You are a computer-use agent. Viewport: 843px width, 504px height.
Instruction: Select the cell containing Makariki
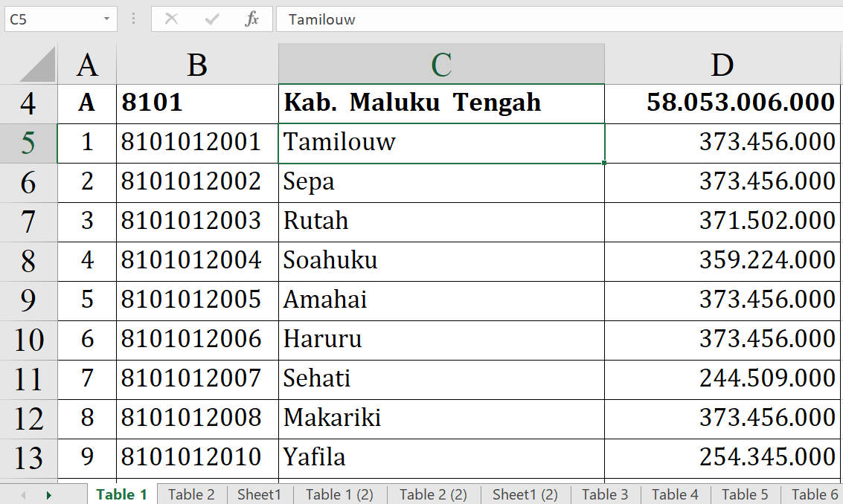pyautogui.click(x=441, y=418)
